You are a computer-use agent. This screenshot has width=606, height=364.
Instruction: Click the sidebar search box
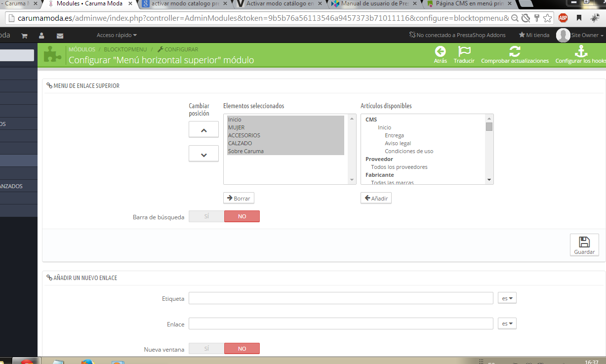(x=17, y=55)
